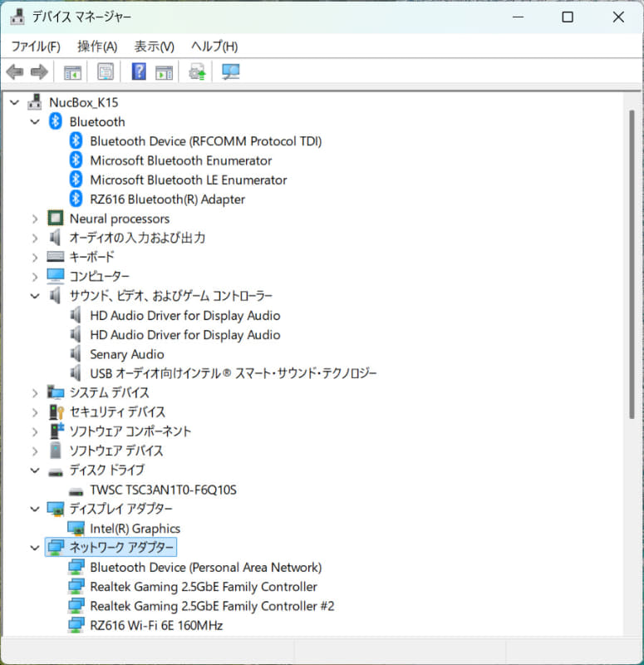The image size is (644, 665).
Task: Expand the システム デバイス category
Action: 35,392
